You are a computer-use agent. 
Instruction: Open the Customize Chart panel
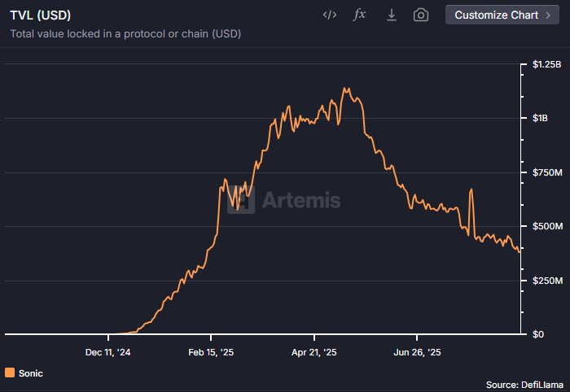502,15
